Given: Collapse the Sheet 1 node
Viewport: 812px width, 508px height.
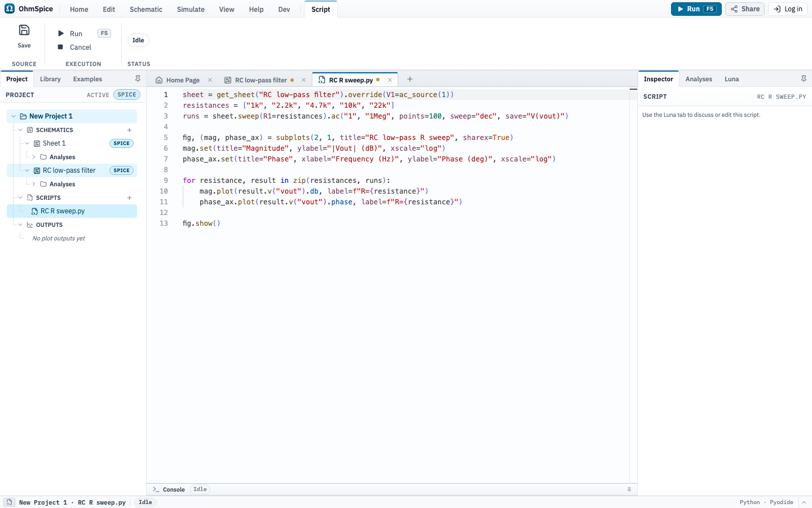Looking at the screenshot, I should [x=27, y=143].
